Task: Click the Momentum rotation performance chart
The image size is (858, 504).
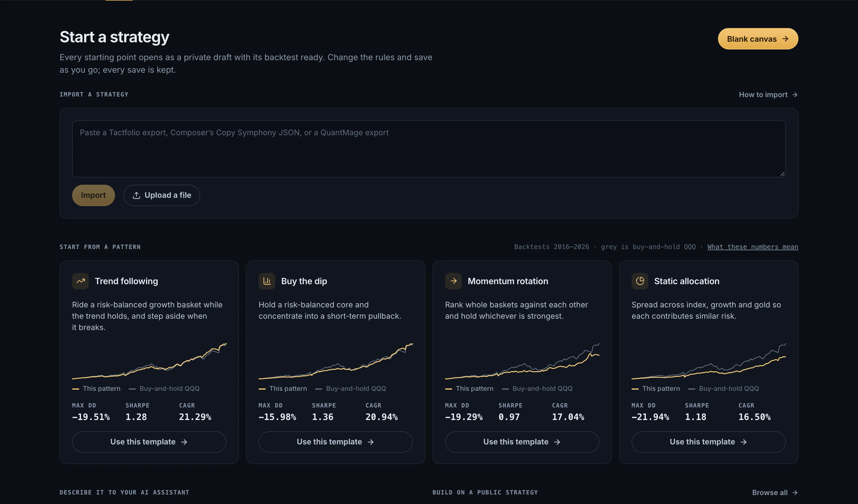Action: (x=522, y=361)
